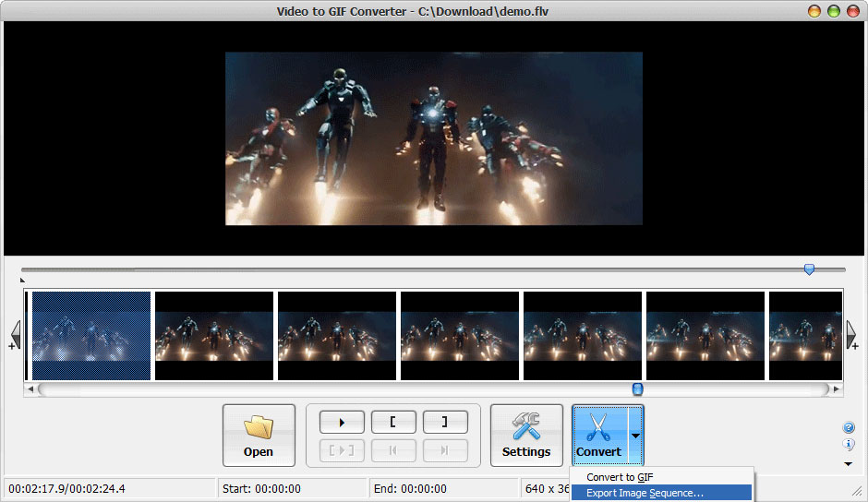Click the End: 00:00:00 status field
This screenshot has height=502, width=868.
point(410,489)
